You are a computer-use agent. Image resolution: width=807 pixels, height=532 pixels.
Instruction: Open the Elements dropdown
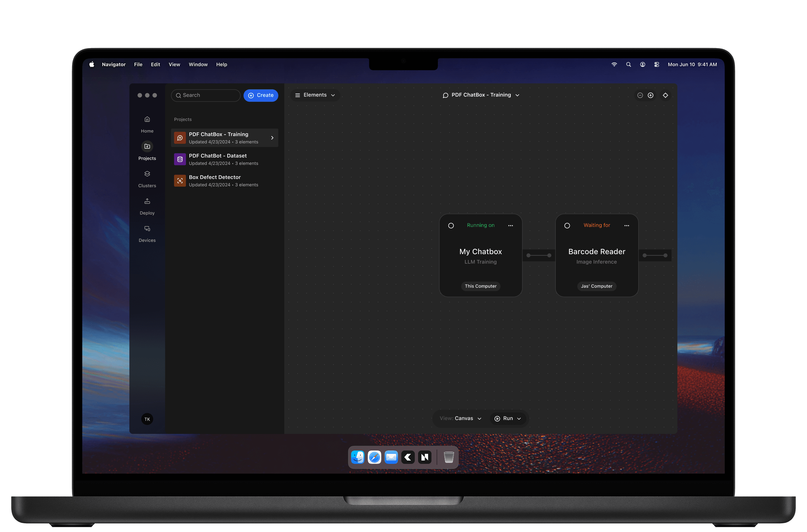[315, 95]
